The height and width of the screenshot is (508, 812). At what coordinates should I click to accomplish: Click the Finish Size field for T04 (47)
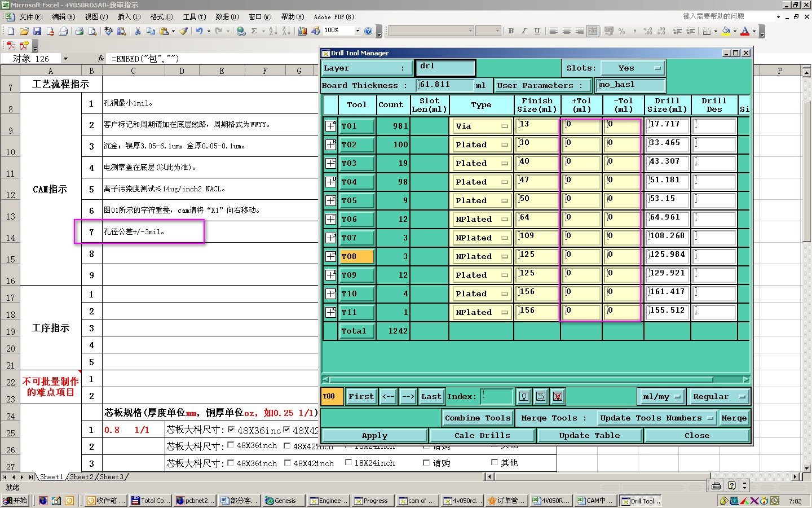pyautogui.click(x=537, y=182)
